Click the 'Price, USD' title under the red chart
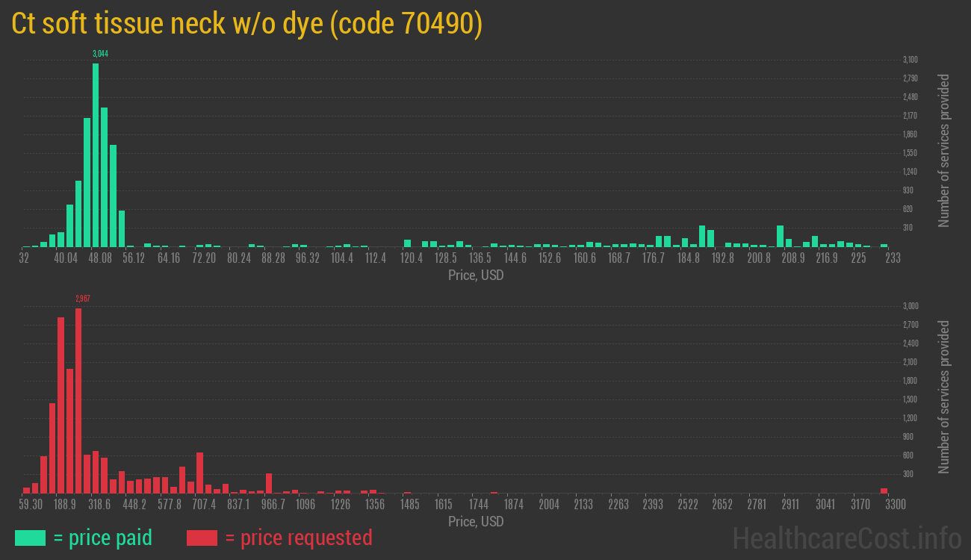 (x=476, y=521)
